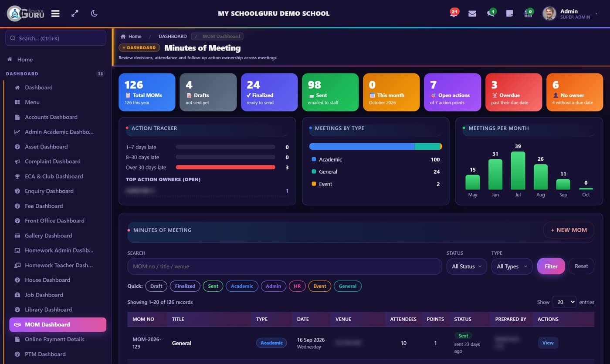Click the purple Filter button
610x364 pixels.
click(x=551, y=266)
